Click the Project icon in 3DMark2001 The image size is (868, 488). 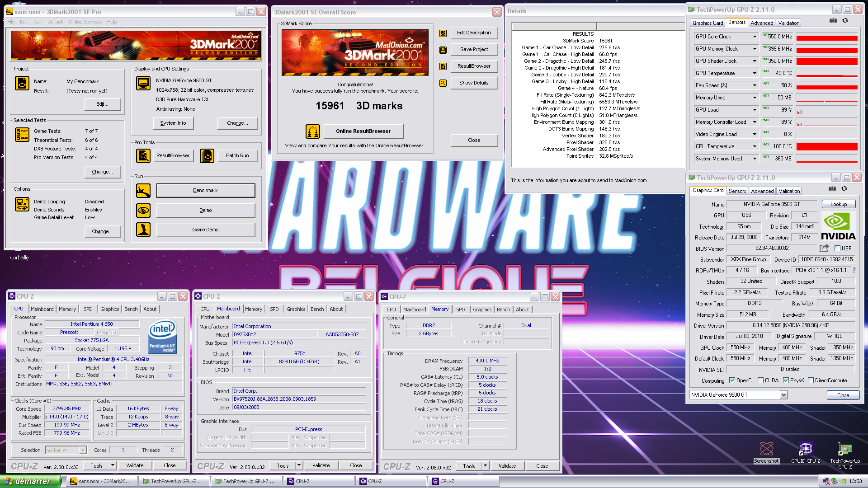(x=22, y=83)
